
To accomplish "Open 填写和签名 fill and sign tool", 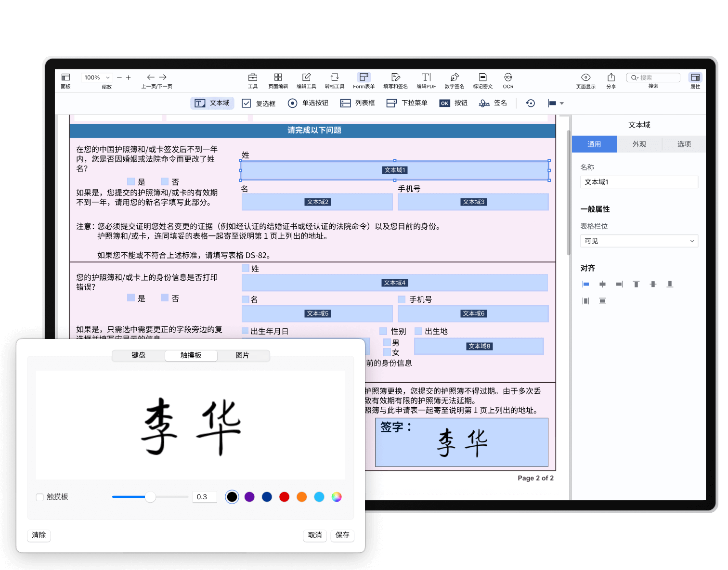I will 396,78.
